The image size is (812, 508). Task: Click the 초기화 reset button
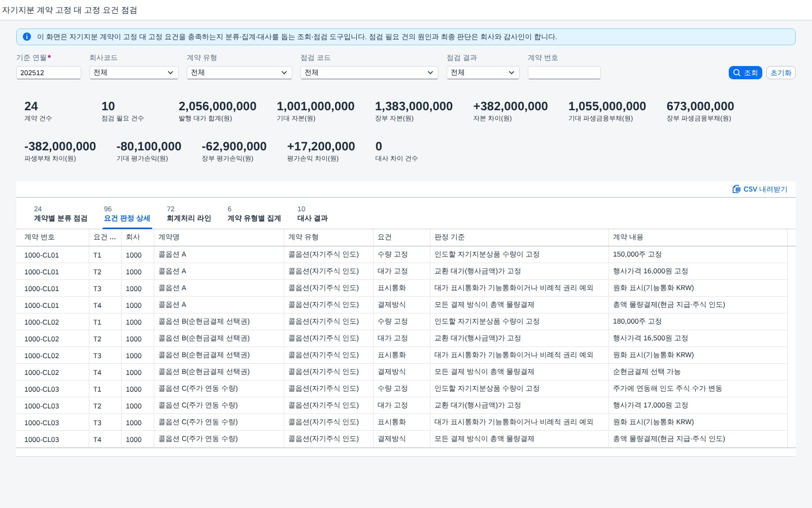click(781, 73)
